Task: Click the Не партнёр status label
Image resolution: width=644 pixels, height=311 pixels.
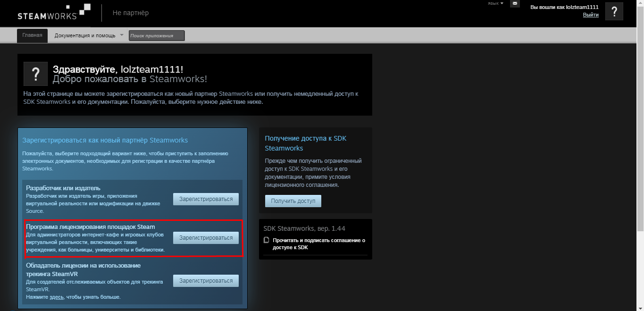Action: tap(130, 13)
